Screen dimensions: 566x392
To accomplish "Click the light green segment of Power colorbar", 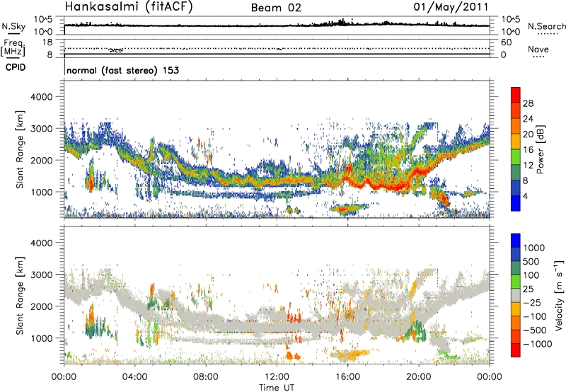I will pyautogui.click(x=516, y=157).
